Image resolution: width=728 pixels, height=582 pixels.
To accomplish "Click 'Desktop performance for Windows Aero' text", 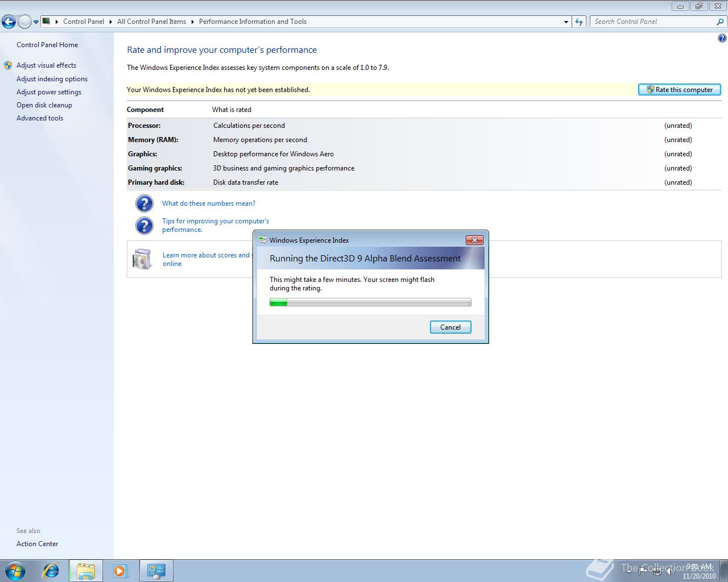I will coord(274,154).
